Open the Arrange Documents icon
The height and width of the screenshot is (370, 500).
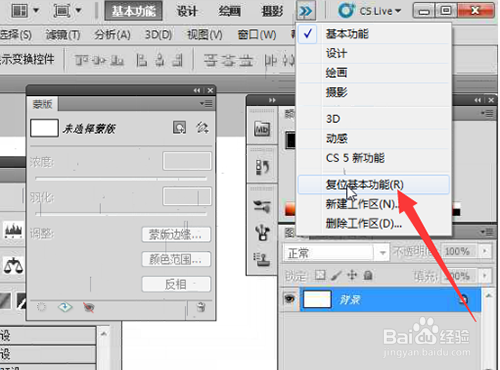[20, 11]
